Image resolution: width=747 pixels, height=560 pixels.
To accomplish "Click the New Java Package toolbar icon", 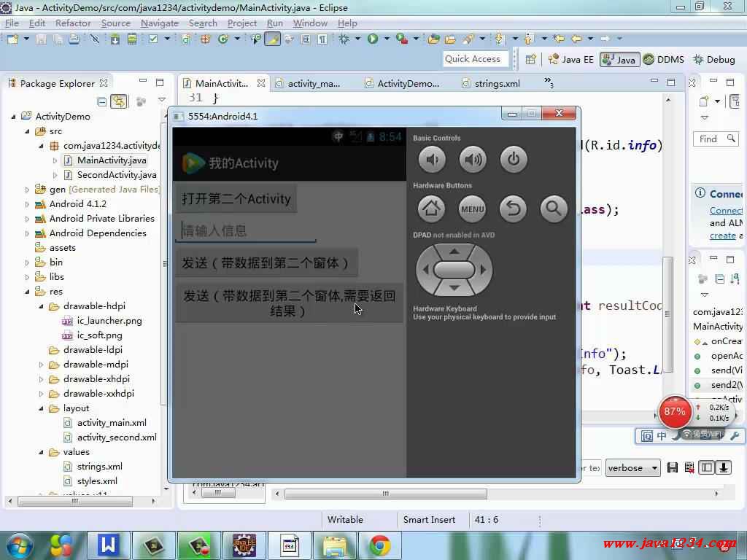I will pyautogui.click(x=205, y=39).
